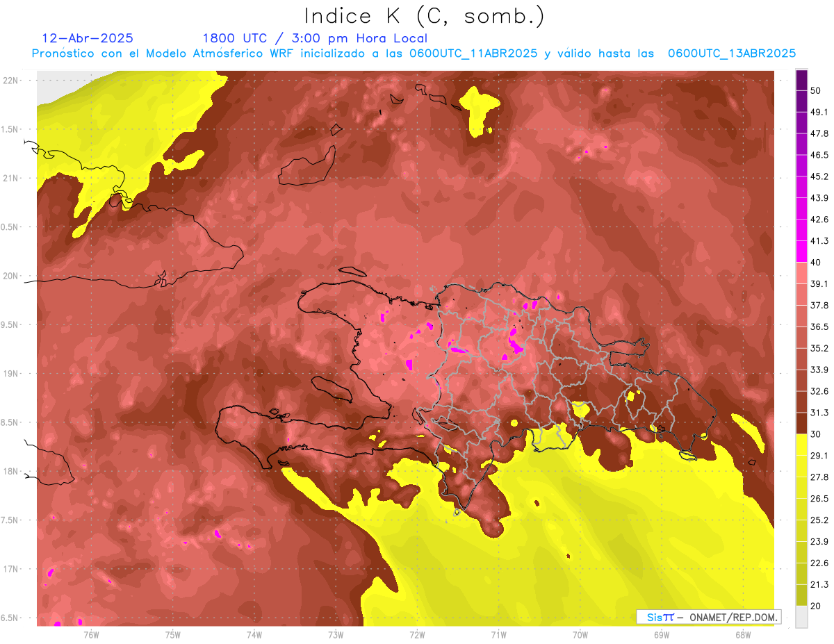Click legend value '43.9'

pos(819,198)
